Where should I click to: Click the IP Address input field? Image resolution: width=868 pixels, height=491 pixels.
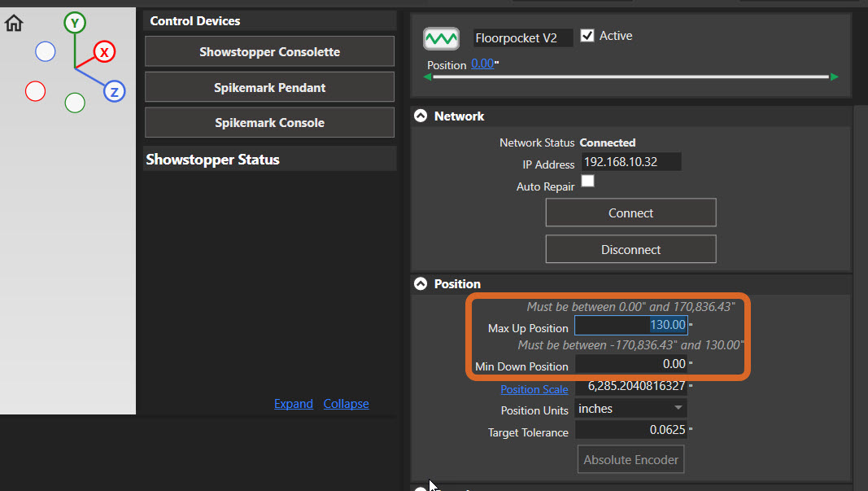coord(630,162)
